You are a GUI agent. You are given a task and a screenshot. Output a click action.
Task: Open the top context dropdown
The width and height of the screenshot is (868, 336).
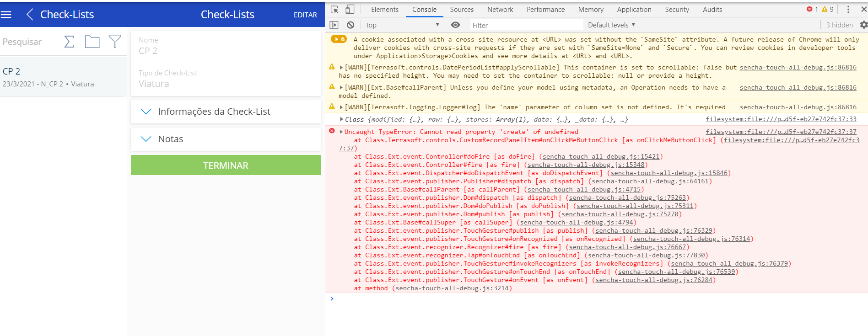click(403, 25)
